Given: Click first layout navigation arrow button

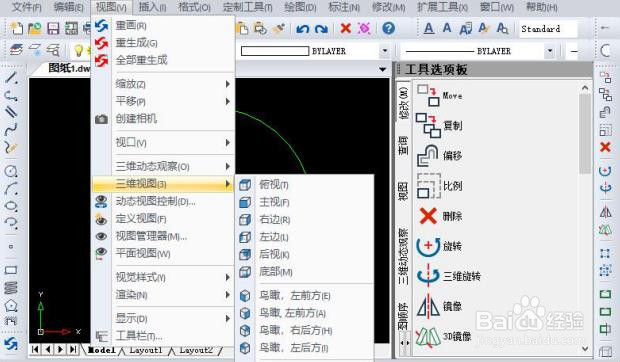Looking at the screenshot, I should (36, 349).
